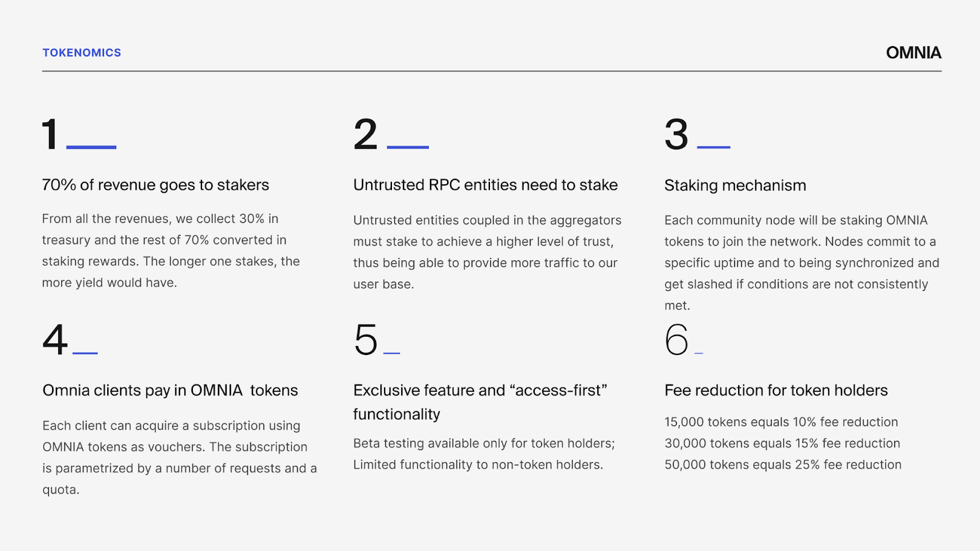Viewport: 980px width, 551px height.
Task: Click the large number 3
Action: 677,135
